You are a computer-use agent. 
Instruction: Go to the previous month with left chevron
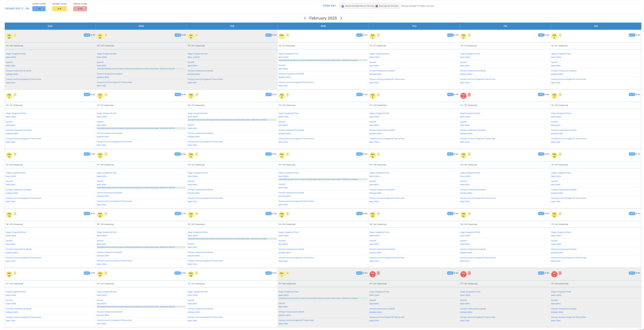305,18
